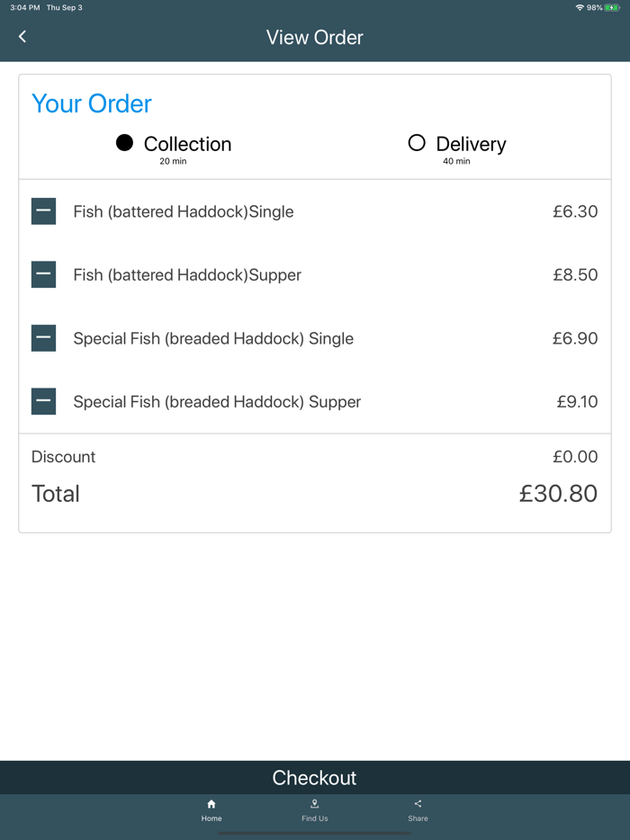This screenshot has width=630, height=840.
Task: Open the Share tab
Action: point(418,819)
